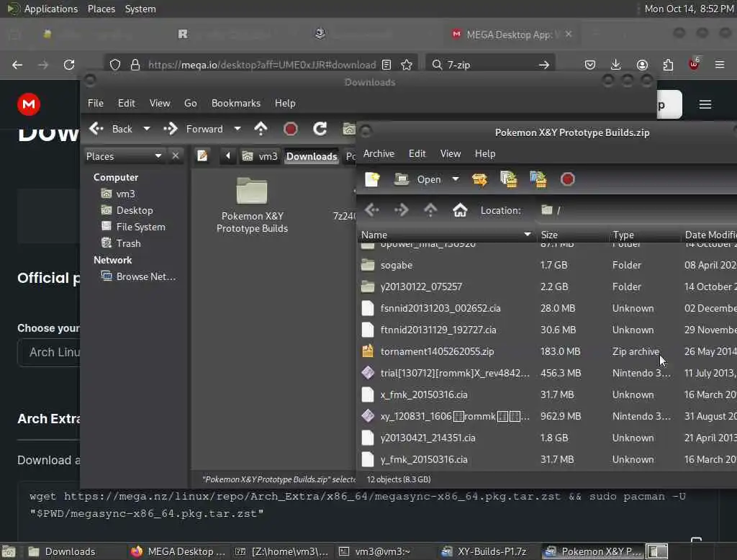This screenshot has width=737, height=560.
Task: Select Browse Network in sidebar
Action: [139, 276]
